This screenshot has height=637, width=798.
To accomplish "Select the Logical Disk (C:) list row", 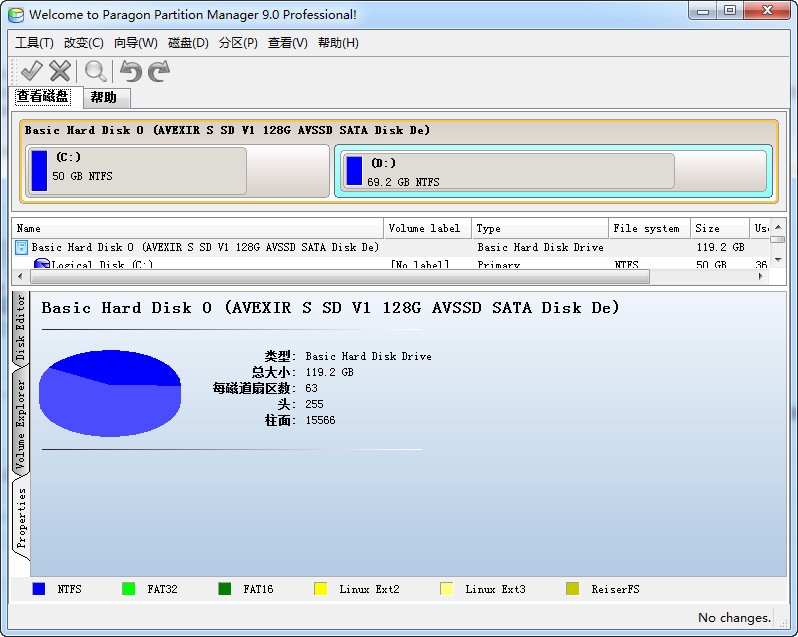I will pos(390,264).
